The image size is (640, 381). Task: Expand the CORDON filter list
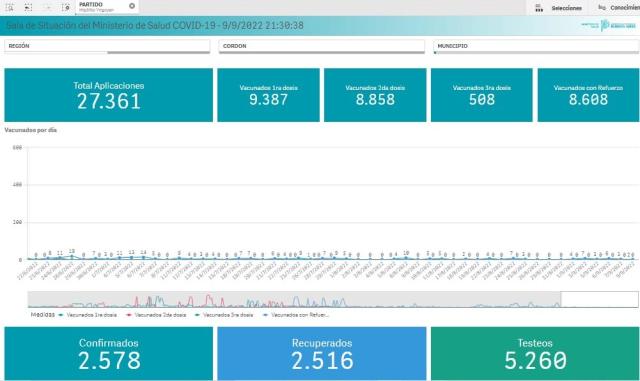click(322, 46)
